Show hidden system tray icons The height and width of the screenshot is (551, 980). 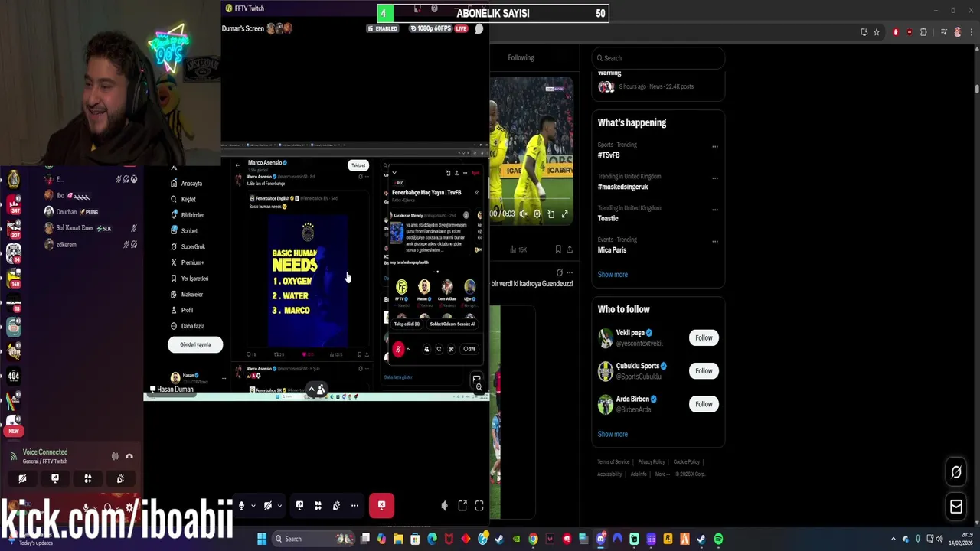pos(893,539)
